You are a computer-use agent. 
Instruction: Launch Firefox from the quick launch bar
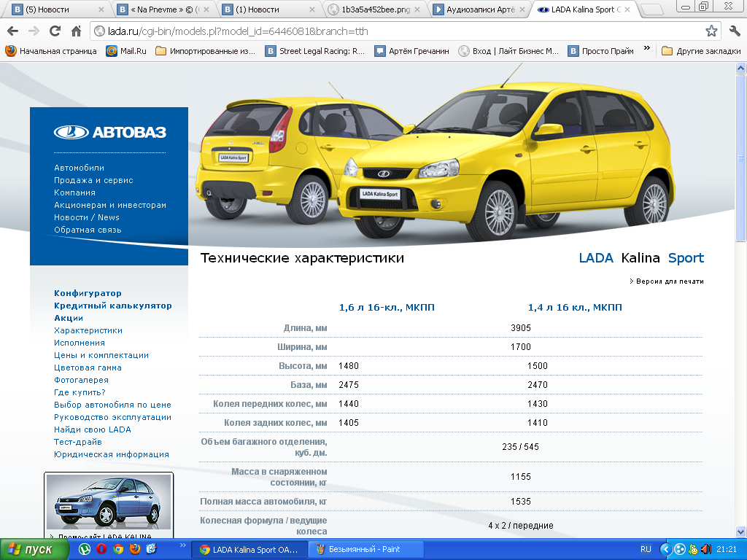pyautogui.click(x=135, y=550)
